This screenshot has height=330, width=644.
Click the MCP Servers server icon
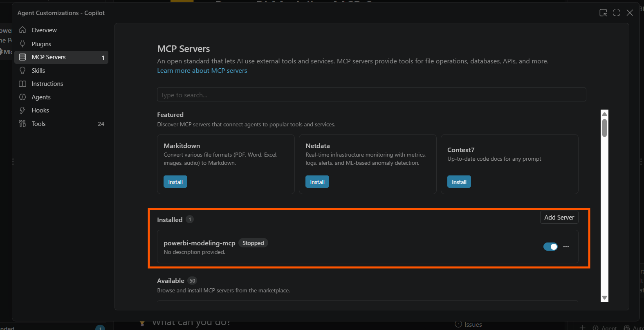22,57
